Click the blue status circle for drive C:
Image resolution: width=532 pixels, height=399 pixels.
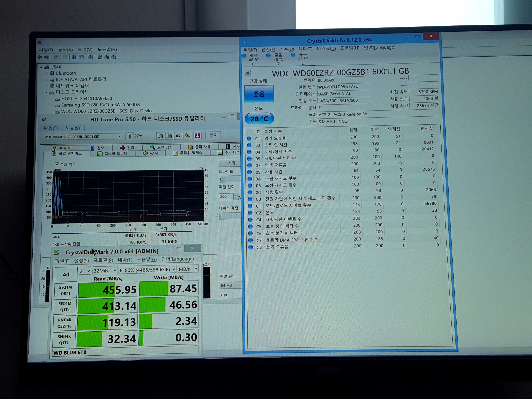coord(244,56)
